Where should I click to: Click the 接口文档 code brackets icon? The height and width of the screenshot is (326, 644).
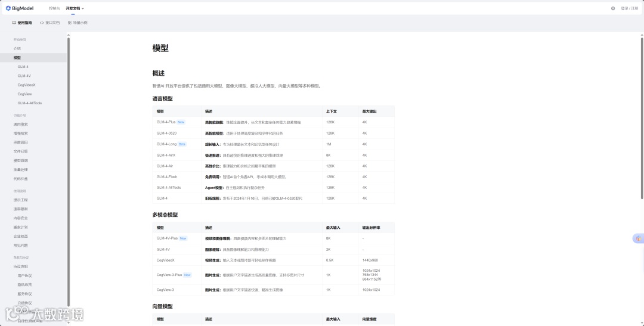click(x=42, y=23)
